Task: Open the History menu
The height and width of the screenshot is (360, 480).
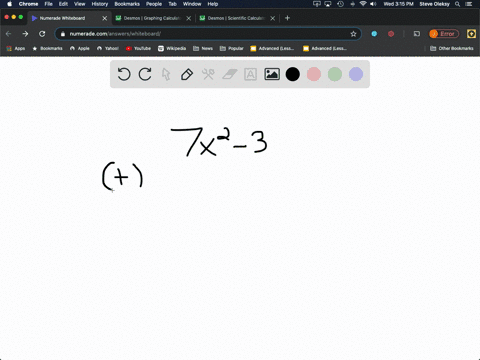Action: tap(100, 4)
